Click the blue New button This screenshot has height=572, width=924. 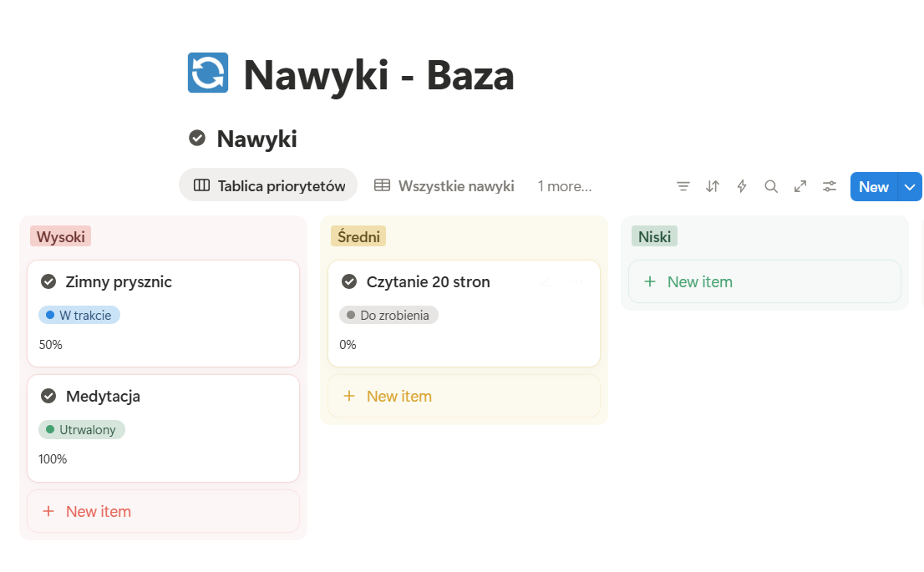873,186
